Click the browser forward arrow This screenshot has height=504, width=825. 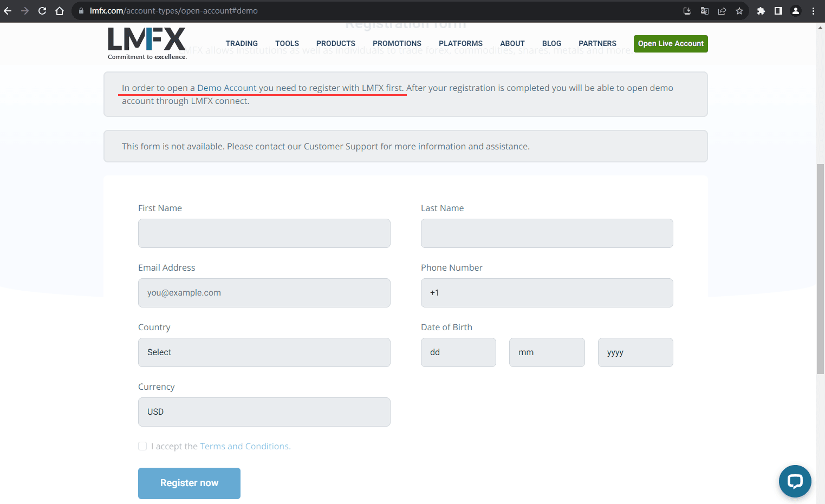tap(25, 11)
